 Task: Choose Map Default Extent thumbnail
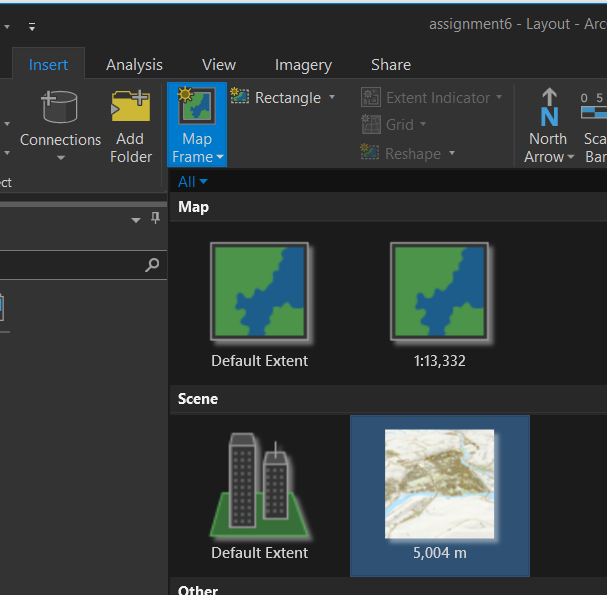[259, 291]
